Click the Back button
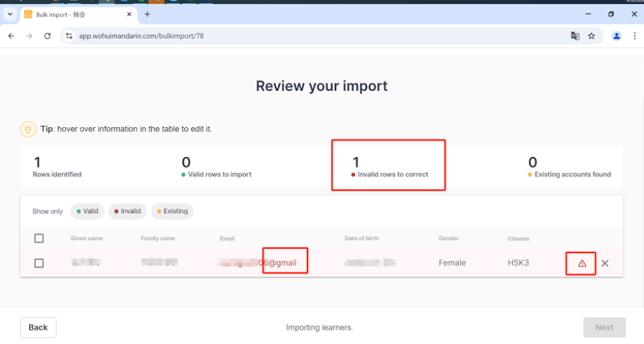 coord(38,327)
